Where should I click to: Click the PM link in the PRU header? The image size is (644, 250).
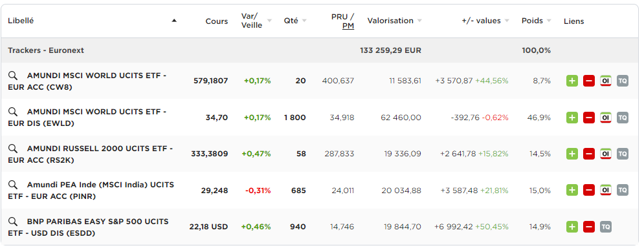coord(348,26)
